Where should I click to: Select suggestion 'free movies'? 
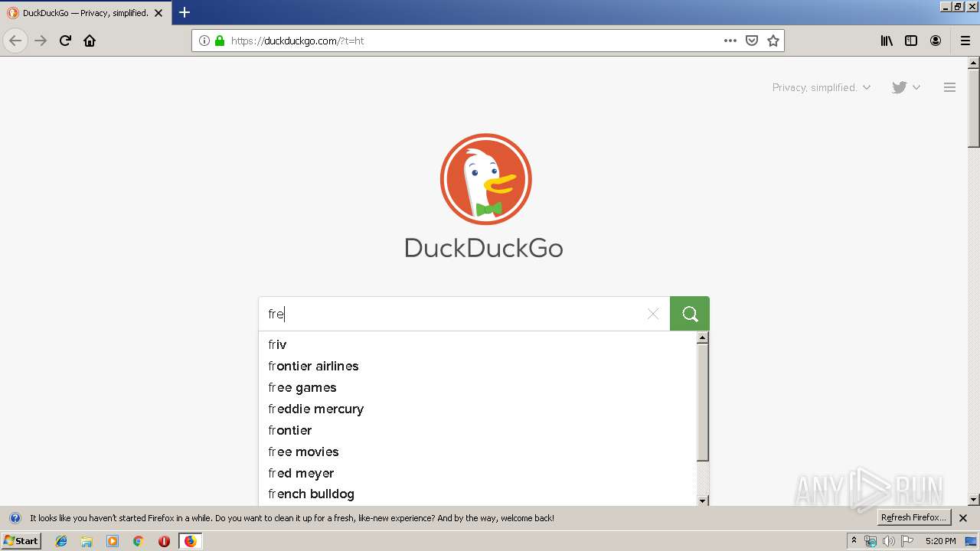tap(478, 452)
